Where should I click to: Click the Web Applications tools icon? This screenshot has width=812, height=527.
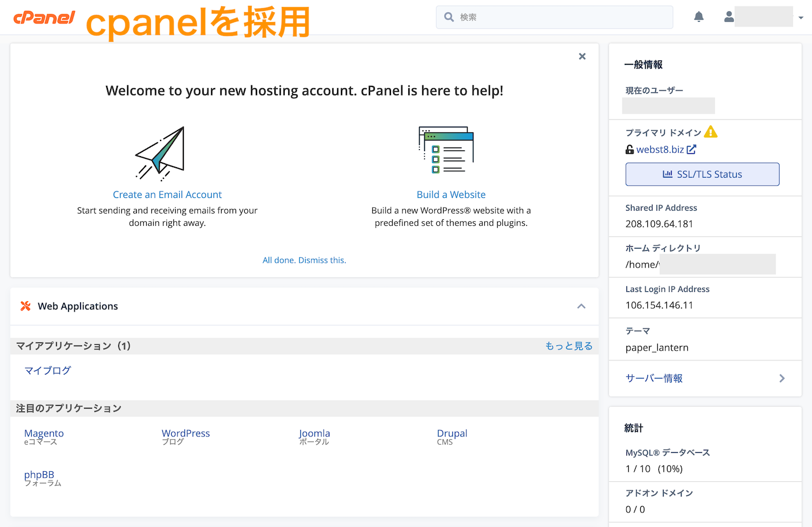(x=26, y=306)
